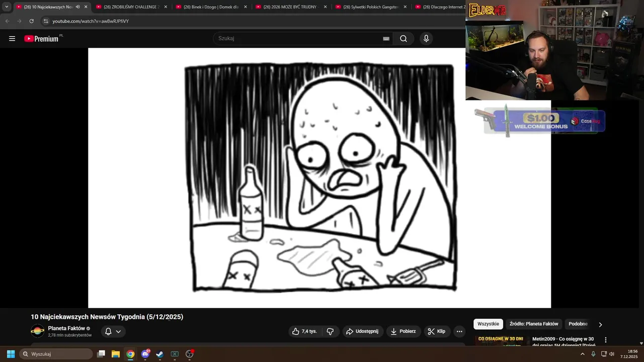This screenshot has width=644, height=362.
Task: Open the Metin2009 suggested video title
Action: click(563, 341)
